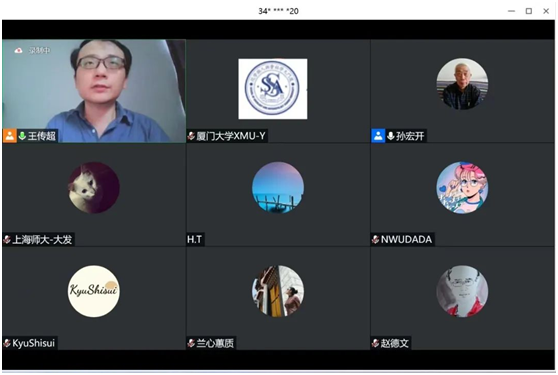Maximize the meeting window
558x375 pixels.
(529, 11)
